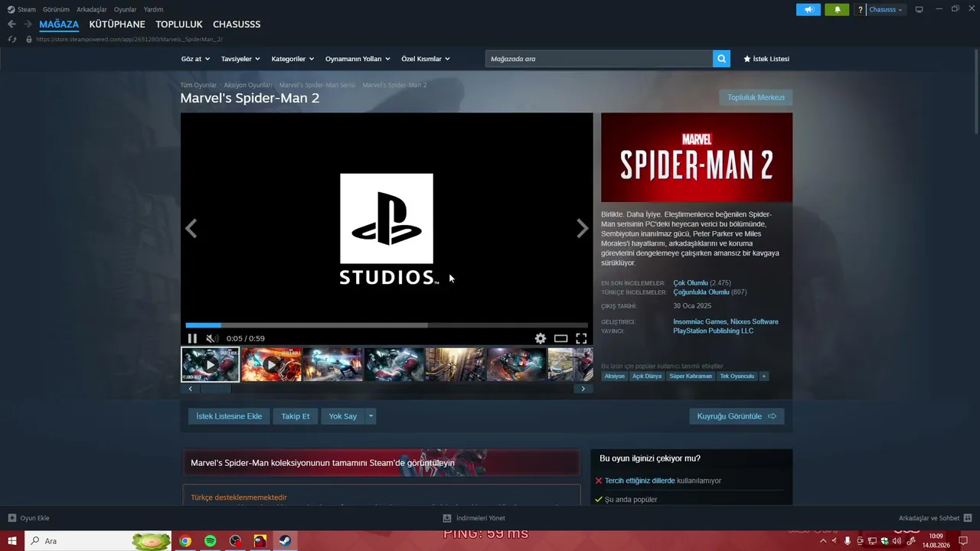Seek the video progress bar

pyautogui.click(x=387, y=325)
